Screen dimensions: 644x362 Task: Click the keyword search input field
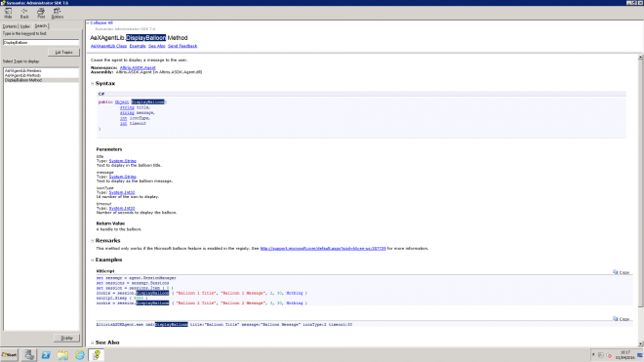tap(41, 42)
